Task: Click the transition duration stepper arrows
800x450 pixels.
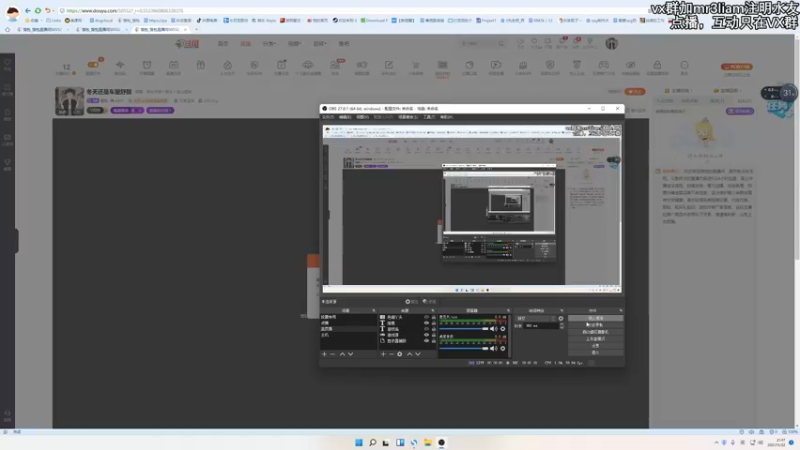Action: 562,326
